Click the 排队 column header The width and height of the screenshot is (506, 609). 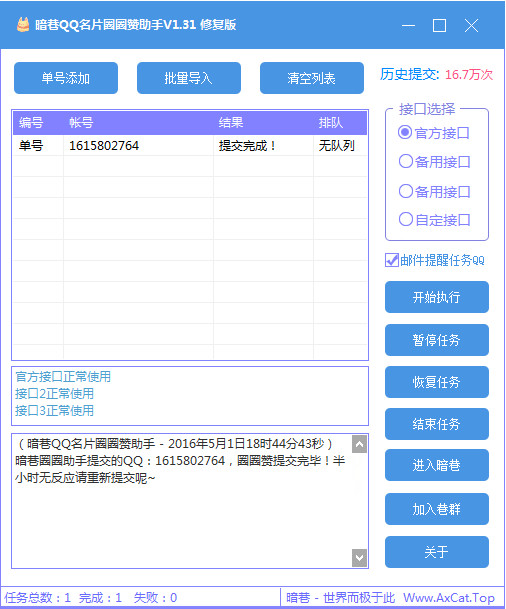coord(340,123)
